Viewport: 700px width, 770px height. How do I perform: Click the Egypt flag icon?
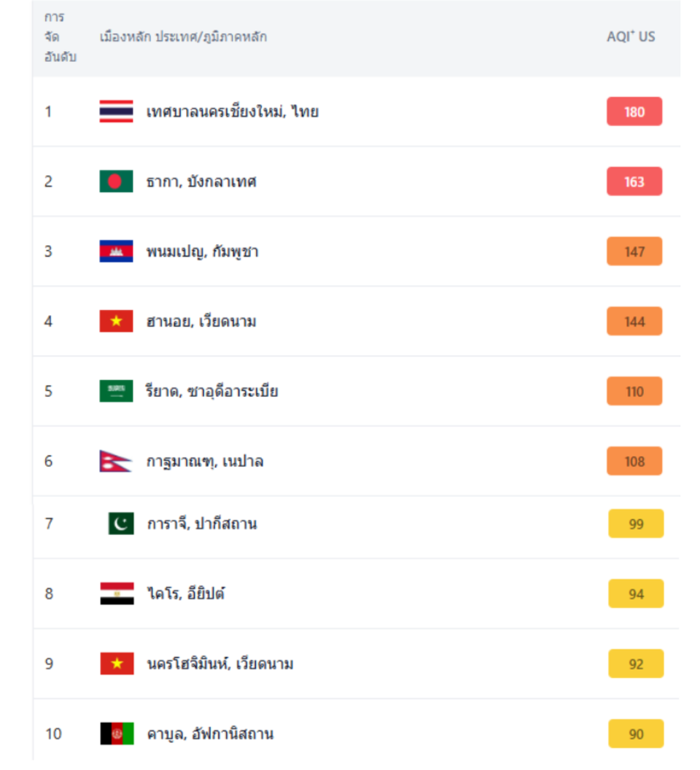coord(117,594)
